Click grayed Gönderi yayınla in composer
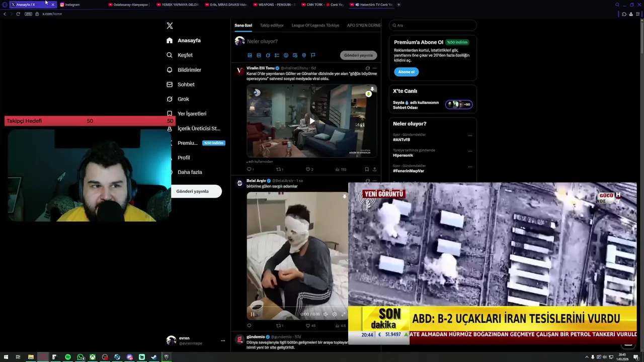 (x=358, y=55)
